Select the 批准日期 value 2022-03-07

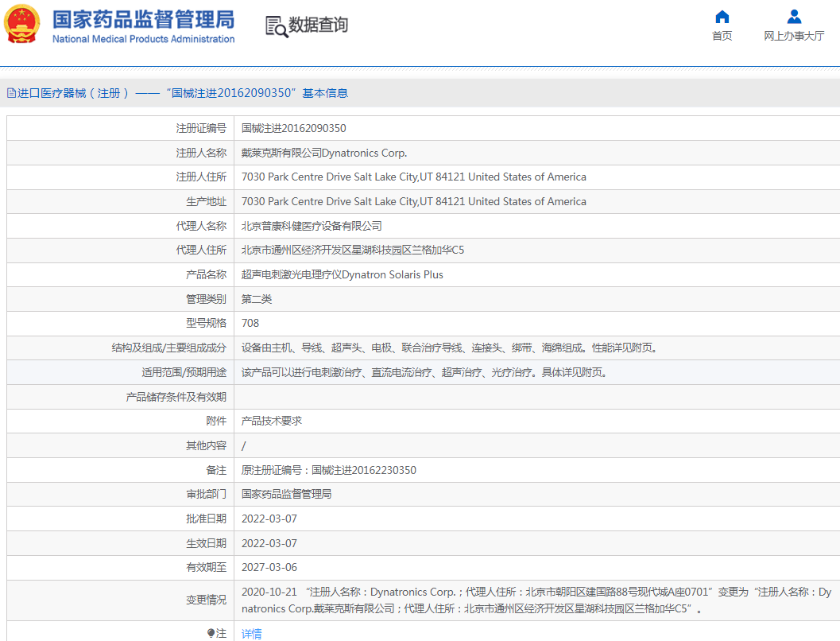[x=269, y=519]
